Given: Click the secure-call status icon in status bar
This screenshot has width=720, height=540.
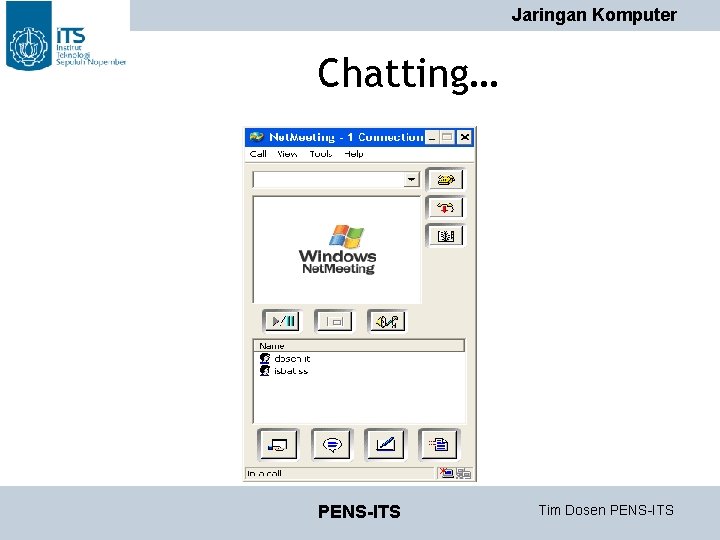Looking at the screenshot, I should (446, 473).
